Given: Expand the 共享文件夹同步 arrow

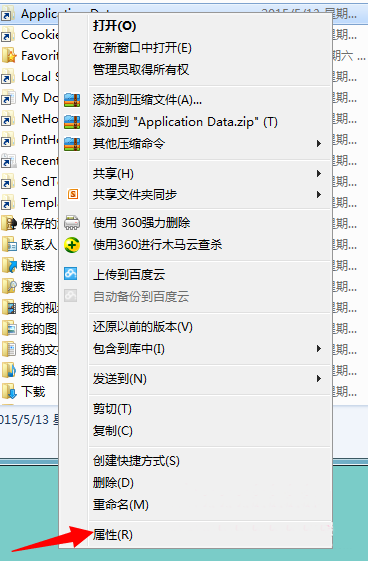Looking at the screenshot, I should pos(319,195).
